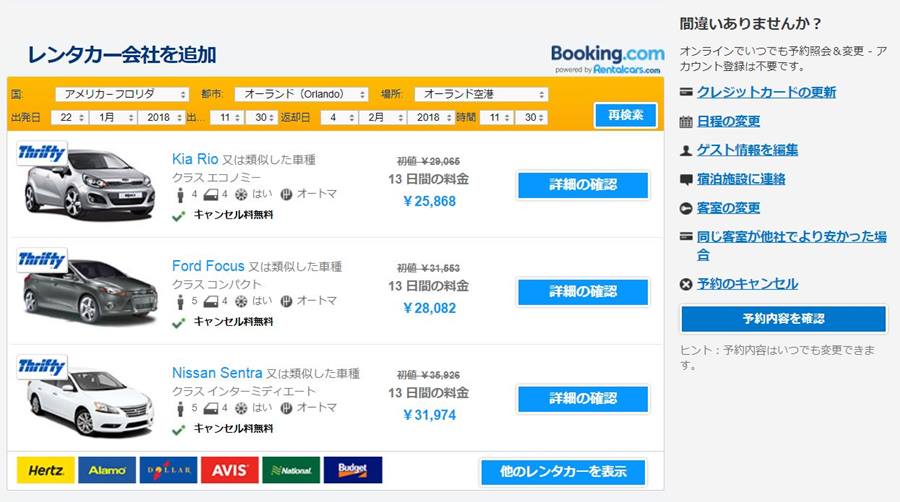Screen dimensions: 900x502
Task: Open the return day dropdown showing 4
Action: click(339, 117)
